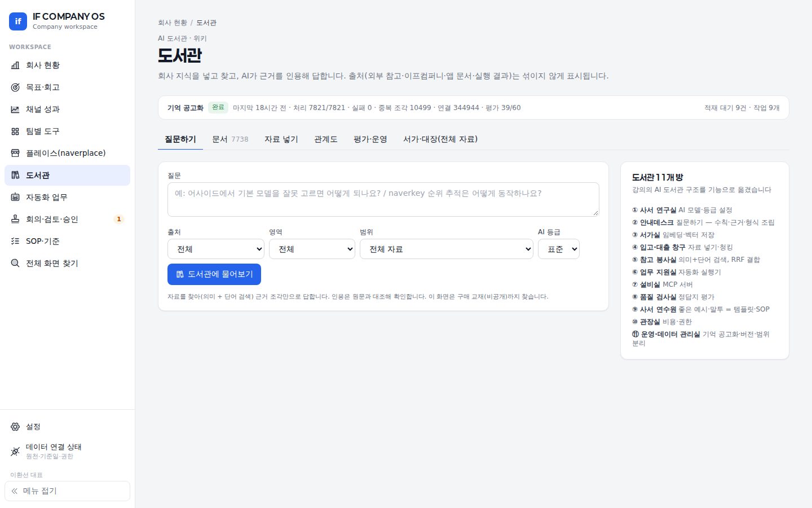Switch to the 문서 7738 tab

point(230,139)
